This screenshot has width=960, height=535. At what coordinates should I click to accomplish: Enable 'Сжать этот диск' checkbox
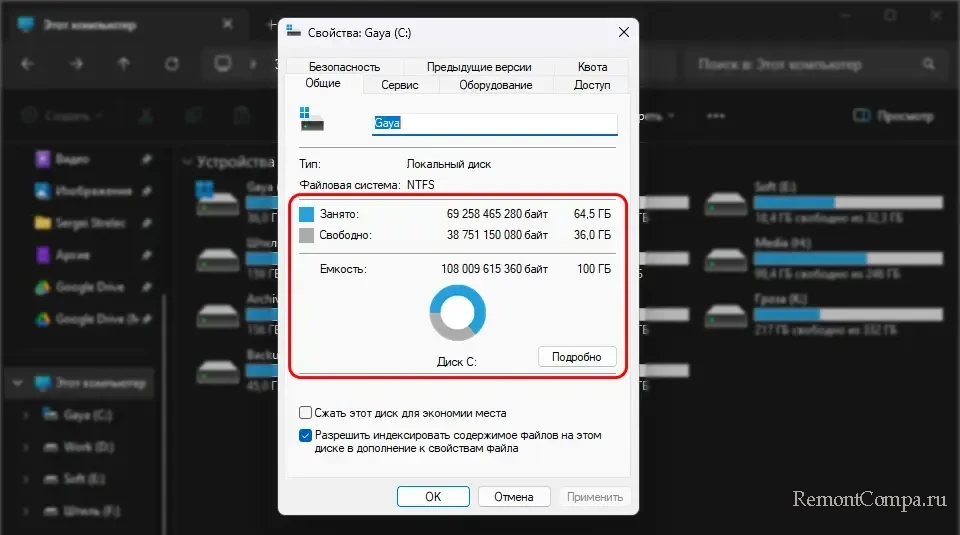click(x=306, y=412)
